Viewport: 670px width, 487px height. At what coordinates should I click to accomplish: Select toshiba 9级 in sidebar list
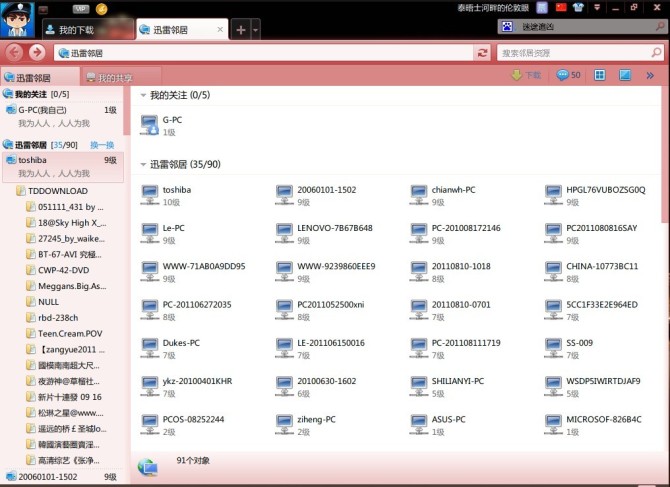[x=63, y=166]
